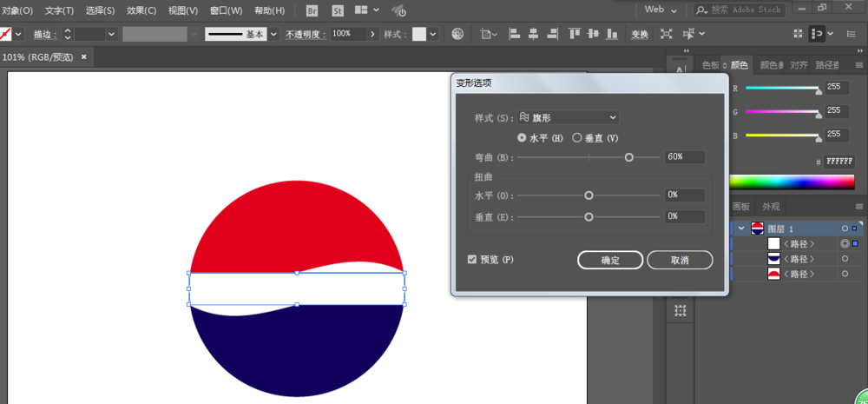Click the 变换 transform link
The height and width of the screenshot is (404, 868).
click(x=640, y=35)
